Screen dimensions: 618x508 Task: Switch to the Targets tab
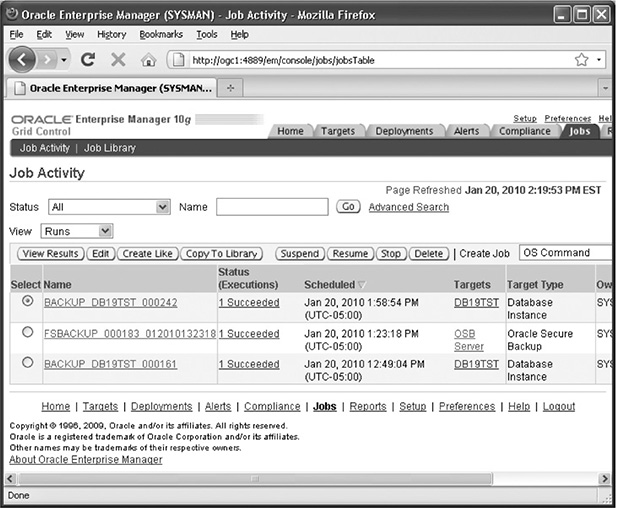point(338,131)
